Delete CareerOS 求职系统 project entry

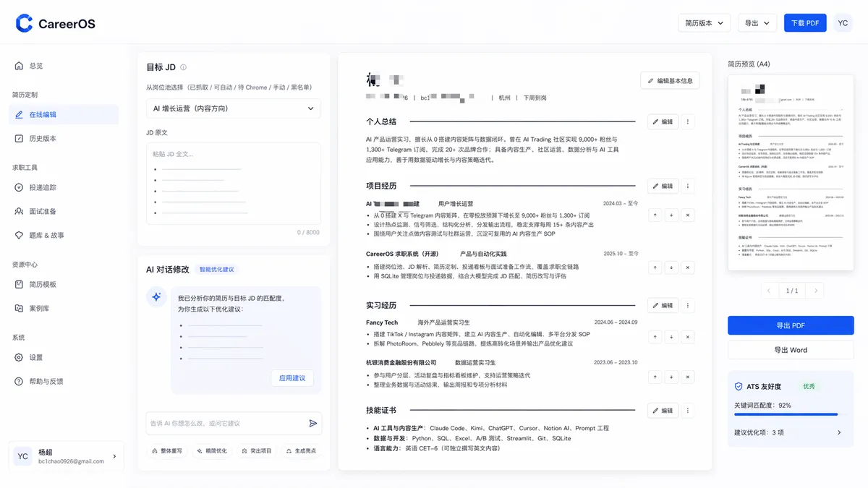pyautogui.click(x=687, y=267)
